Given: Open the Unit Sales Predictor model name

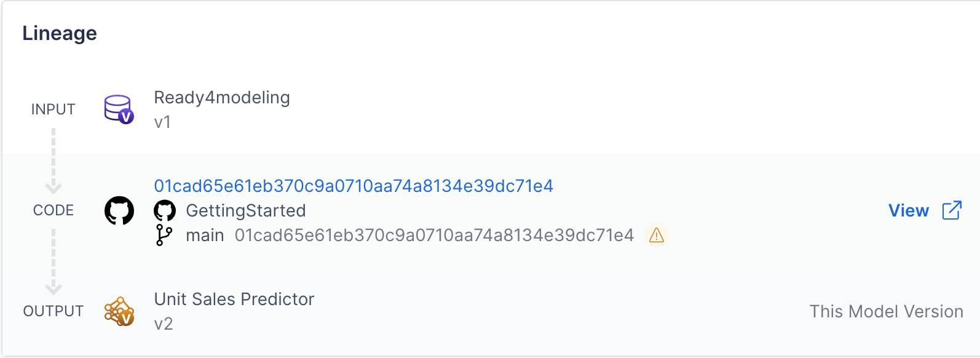Looking at the screenshot, I should 234,299.
